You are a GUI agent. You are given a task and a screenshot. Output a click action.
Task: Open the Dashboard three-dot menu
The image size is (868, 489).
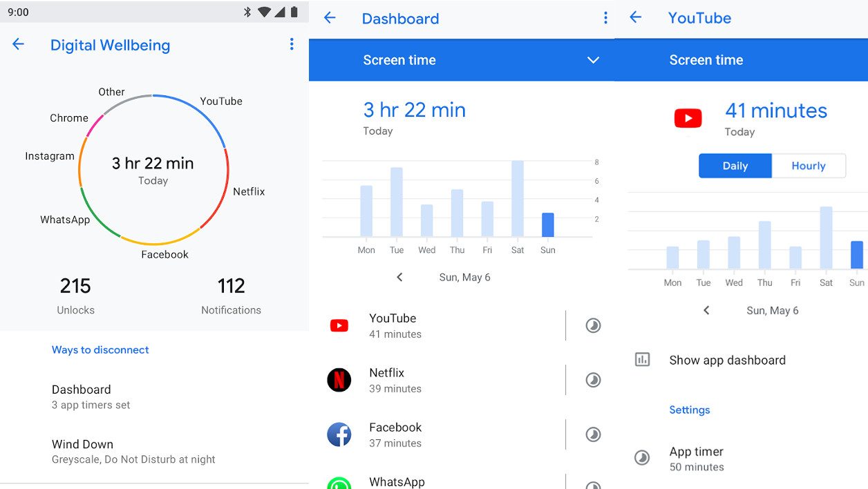point(605,18)
